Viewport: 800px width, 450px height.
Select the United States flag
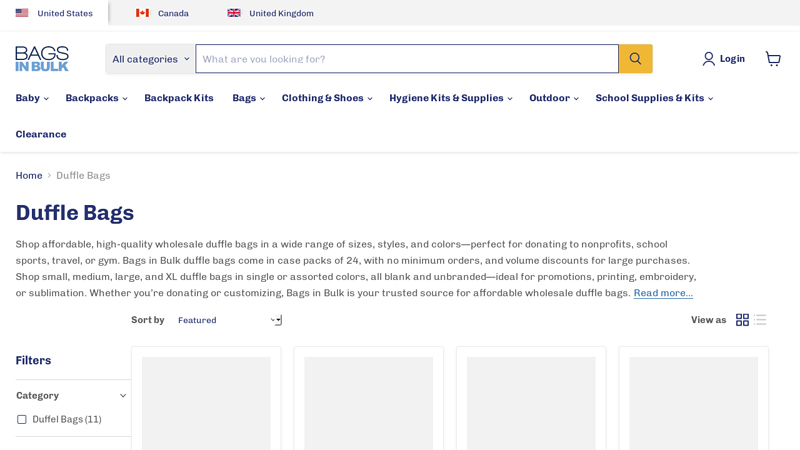point(22,13)
